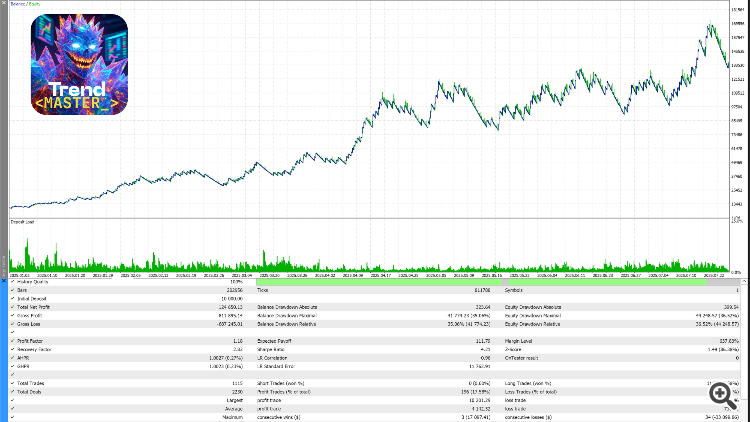The image size is (750, 422).
Task: Click the 'Largest' profit trade label
Action: point(234,400)
